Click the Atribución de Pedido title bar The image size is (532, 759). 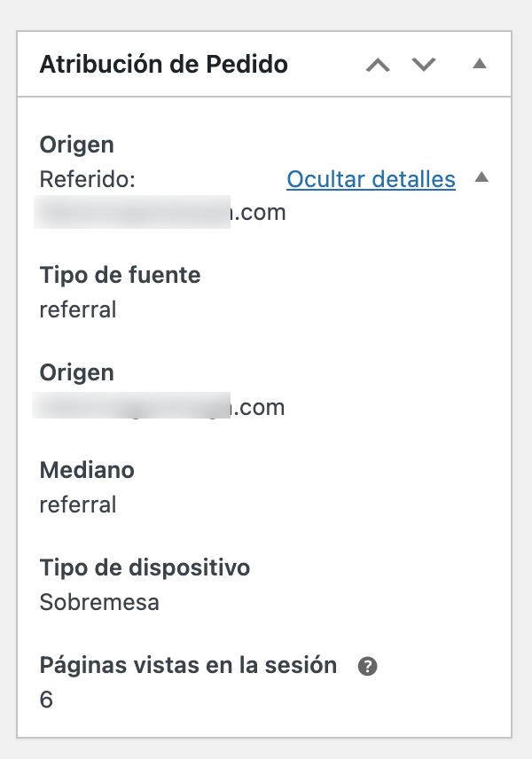(x=163, y=64)
